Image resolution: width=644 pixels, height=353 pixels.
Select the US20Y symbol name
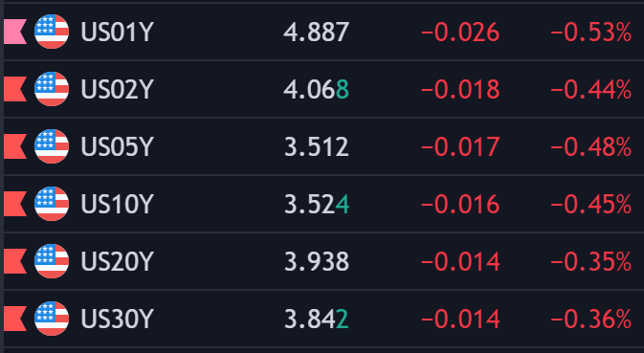point(117,261)
